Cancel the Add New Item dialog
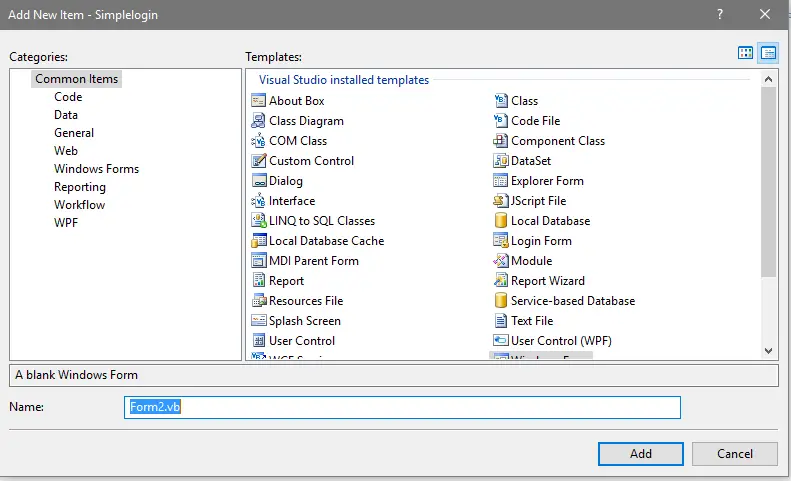This screenshot has width=791, height=481. click(x=734, y=454)
